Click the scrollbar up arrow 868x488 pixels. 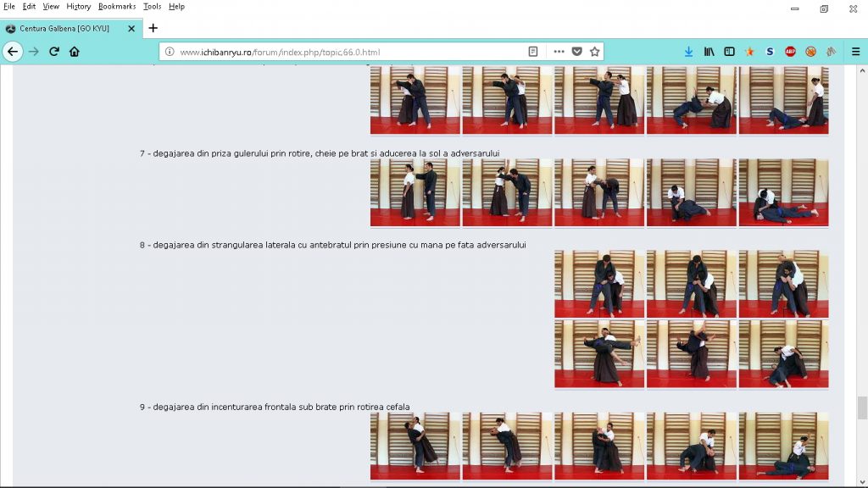[x=862, y=71]
